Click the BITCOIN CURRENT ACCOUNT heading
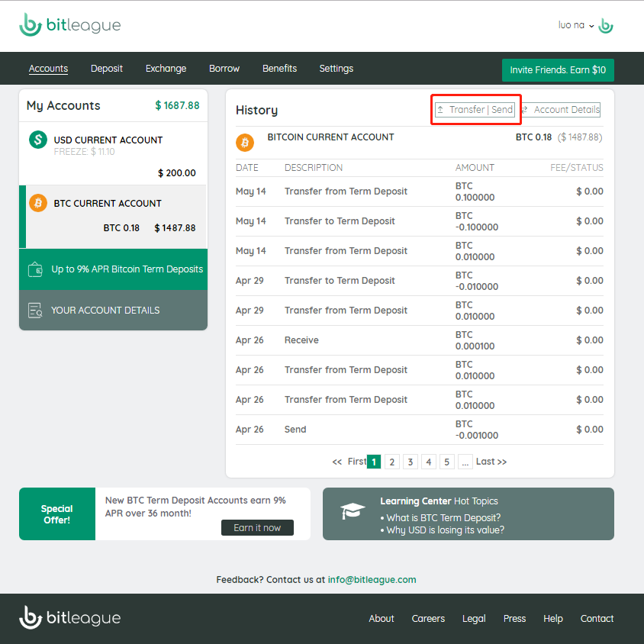The height and width of the screenshot is (644, 644). pyautogui.click(x=330, y=137)
